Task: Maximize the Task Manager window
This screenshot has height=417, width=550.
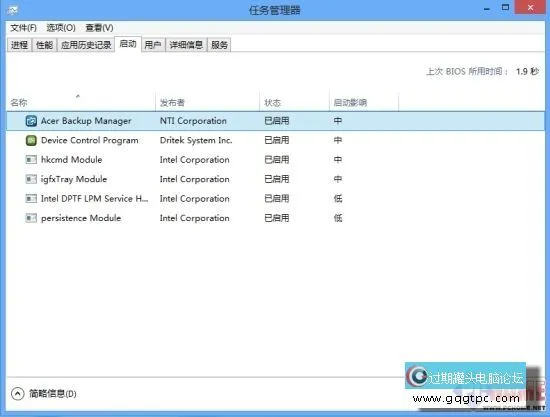Action: (x=505, y=8)
